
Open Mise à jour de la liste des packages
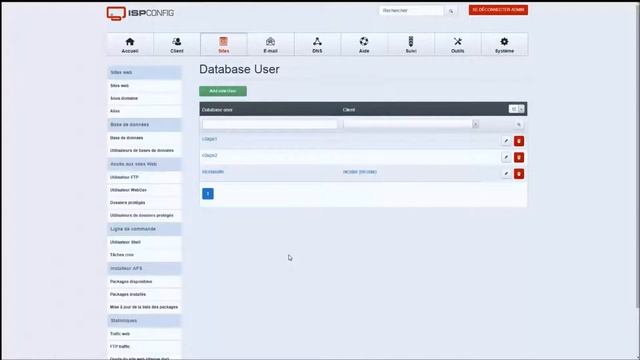tap(144, 307)
